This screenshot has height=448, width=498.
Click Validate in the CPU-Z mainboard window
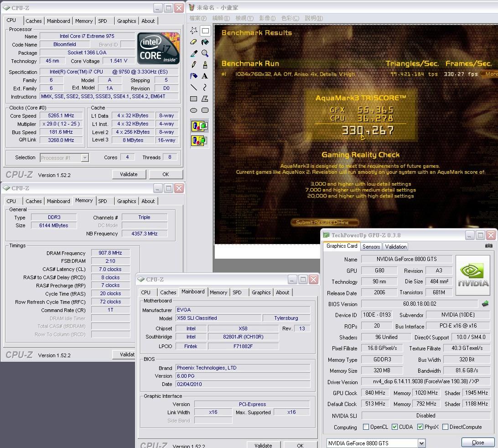pyautogui.click(x=263, y=445)
